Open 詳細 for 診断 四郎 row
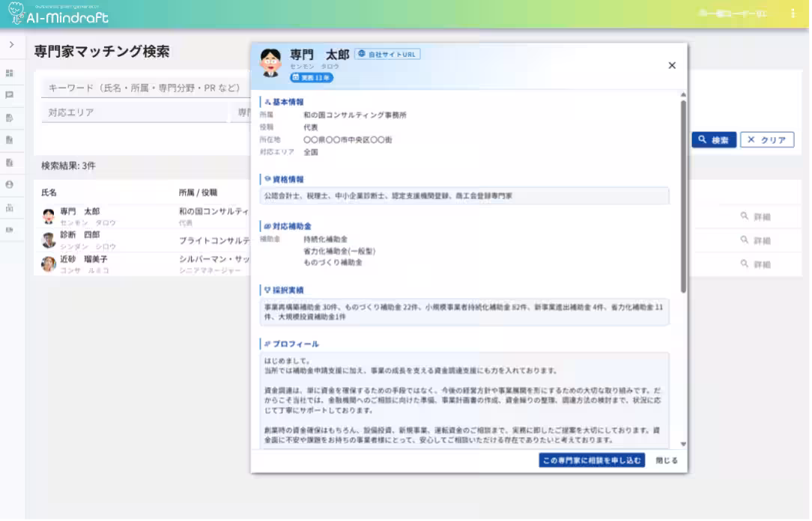 757,241
